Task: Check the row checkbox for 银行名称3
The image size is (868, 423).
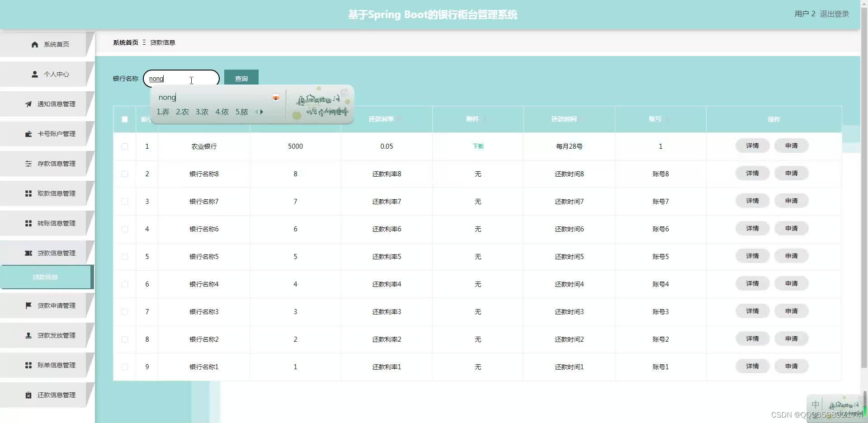Action: pos(125,312)
